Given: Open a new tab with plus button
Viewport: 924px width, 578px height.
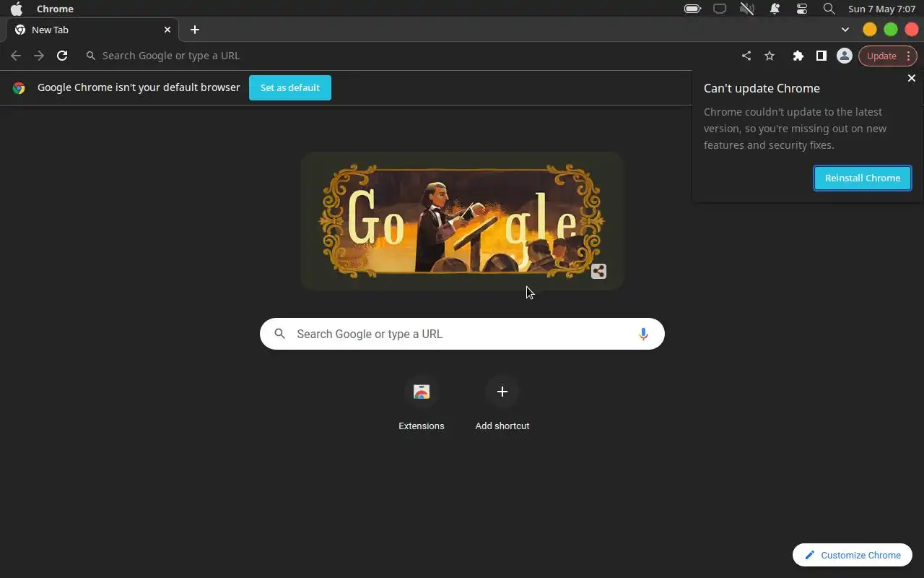Looking at the screenshot, I should point(194,30).
